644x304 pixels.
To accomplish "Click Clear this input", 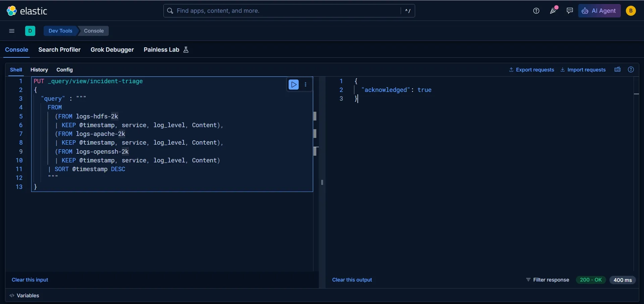I will [30, 280].
